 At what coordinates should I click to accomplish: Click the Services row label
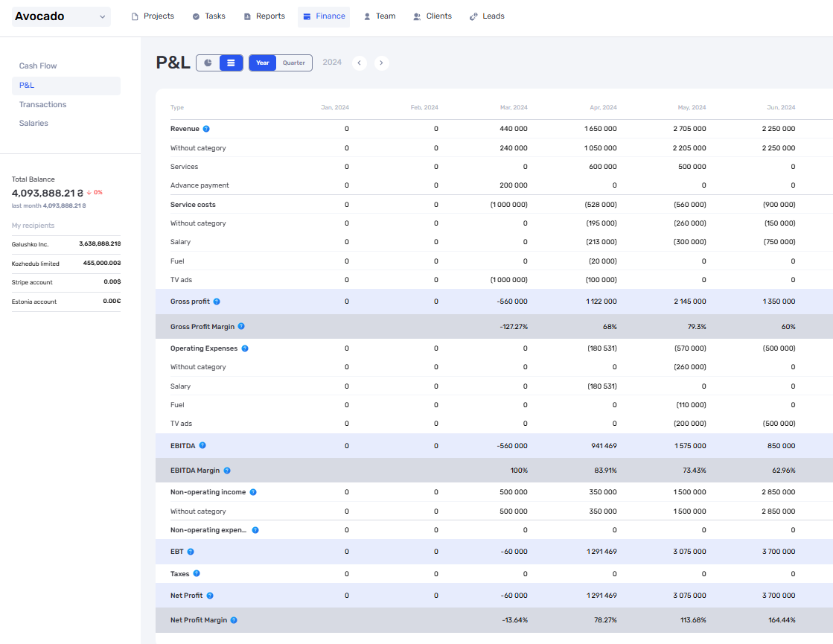[185, 167]
